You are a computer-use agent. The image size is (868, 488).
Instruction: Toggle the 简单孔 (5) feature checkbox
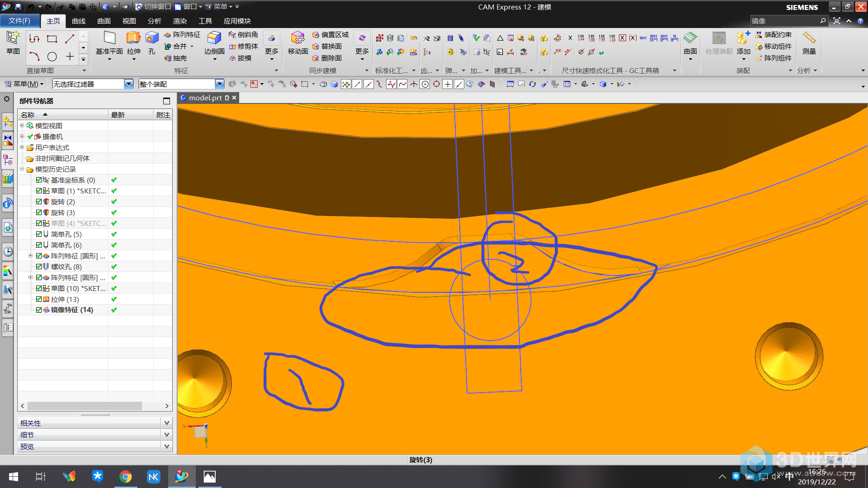tap(39, 234)
